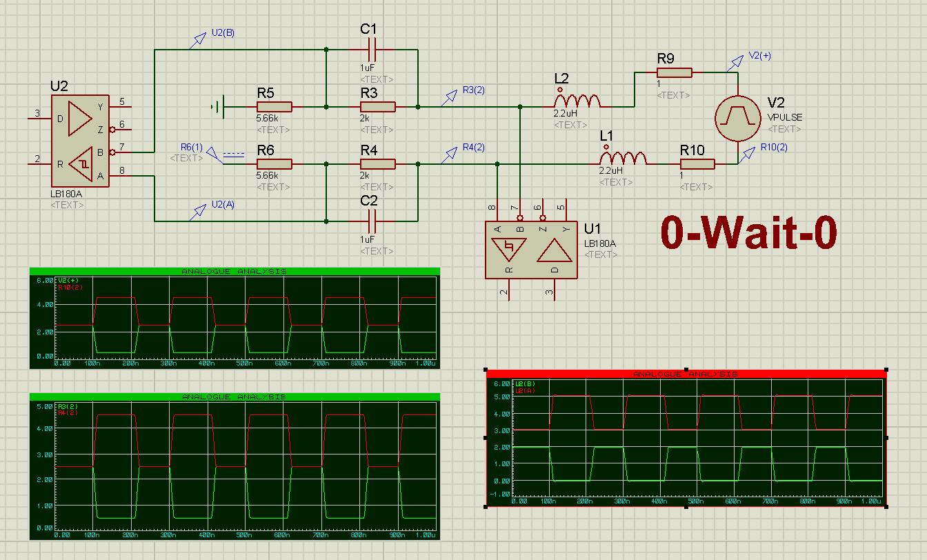
Task: Click the U2(A) probe arrow
Action: 200,208
